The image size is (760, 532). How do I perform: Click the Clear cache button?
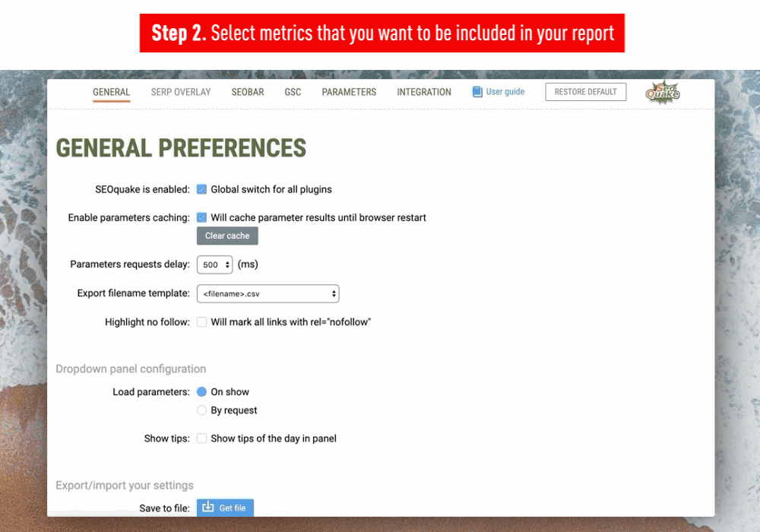pos(227,236)
